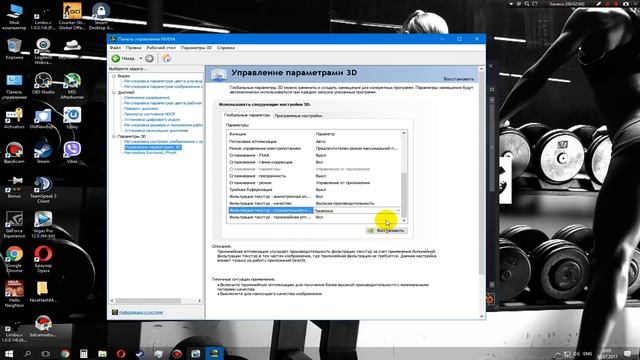Select the Панель управления desktop icon
The image size is (640, 360).
[14, 87]
